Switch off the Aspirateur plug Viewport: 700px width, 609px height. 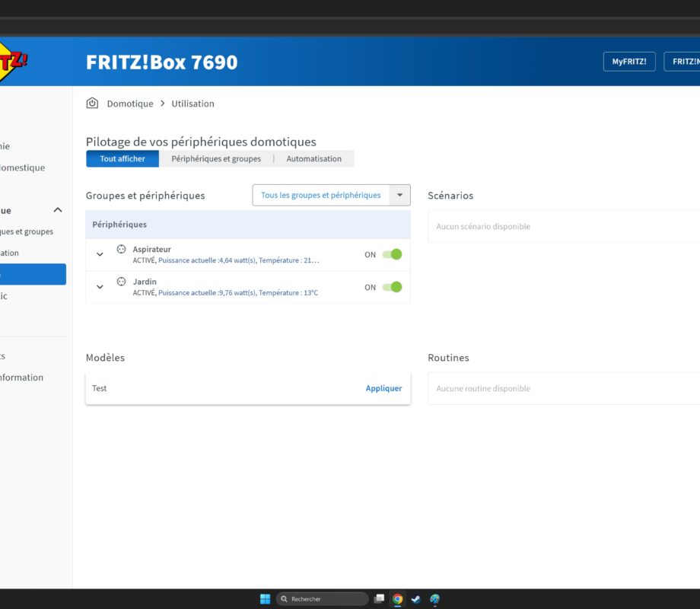(393, 254)
